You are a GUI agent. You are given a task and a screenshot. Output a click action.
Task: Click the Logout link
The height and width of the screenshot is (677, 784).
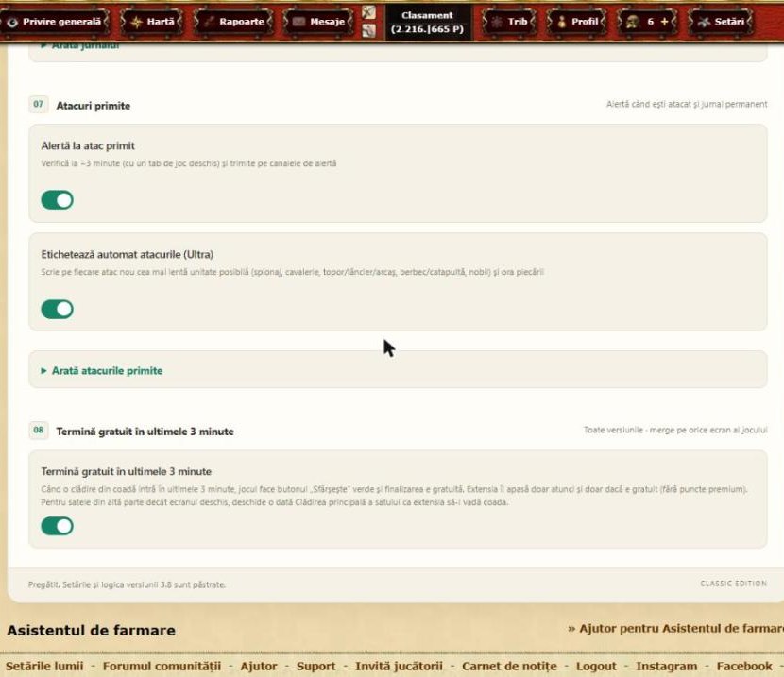(x=596, y=666)
